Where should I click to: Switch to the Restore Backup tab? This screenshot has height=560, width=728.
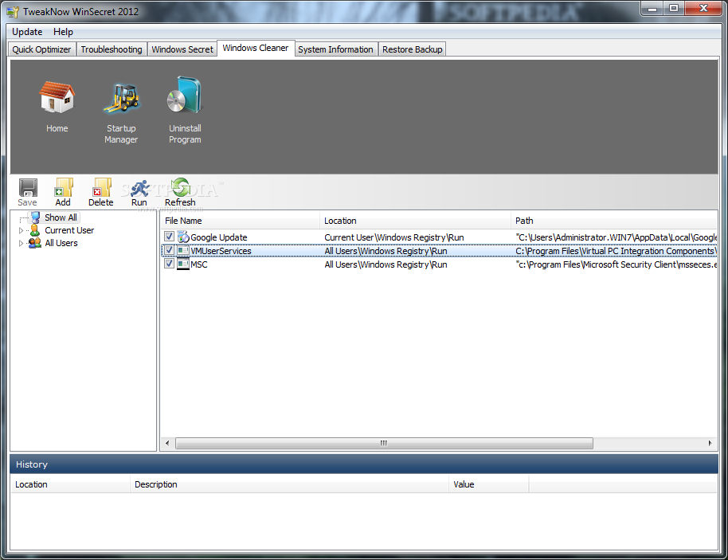tap(413, 49)
